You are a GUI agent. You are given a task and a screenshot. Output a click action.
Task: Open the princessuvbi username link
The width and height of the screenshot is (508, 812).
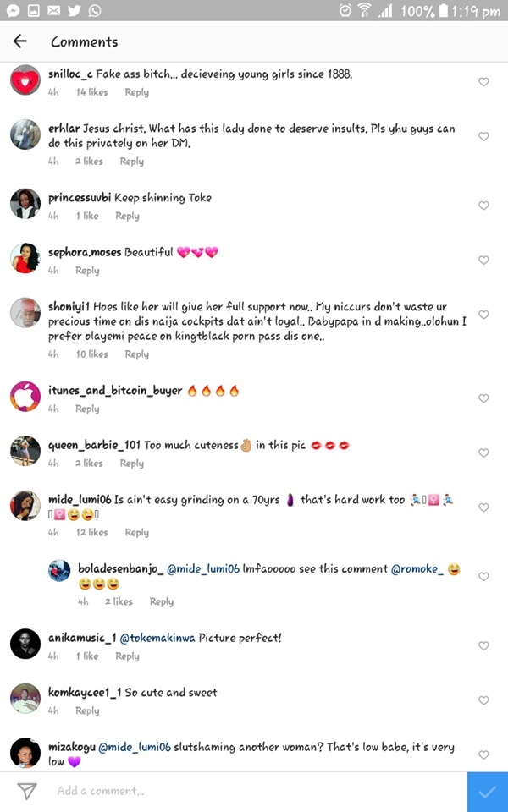point(80,198)
